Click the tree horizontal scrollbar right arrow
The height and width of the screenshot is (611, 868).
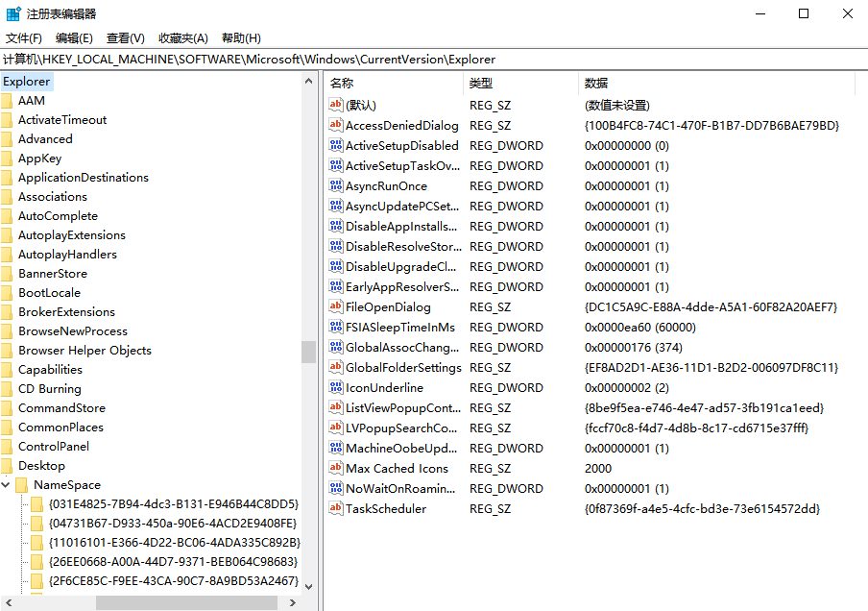[x=293, y=602]
